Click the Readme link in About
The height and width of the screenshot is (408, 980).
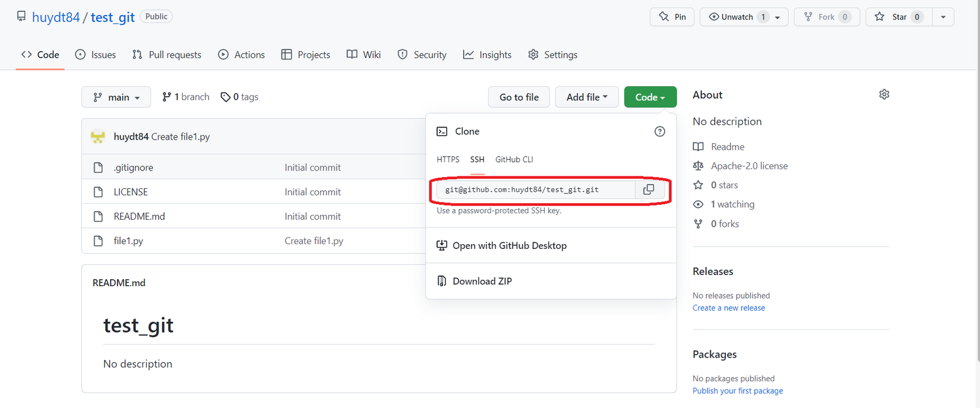point(728,147)
